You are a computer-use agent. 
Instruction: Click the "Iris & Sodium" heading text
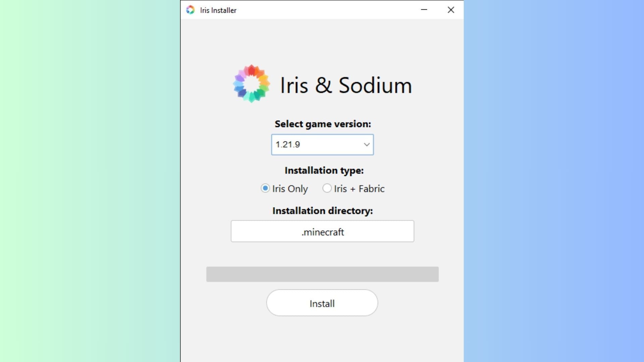[346, 85]
